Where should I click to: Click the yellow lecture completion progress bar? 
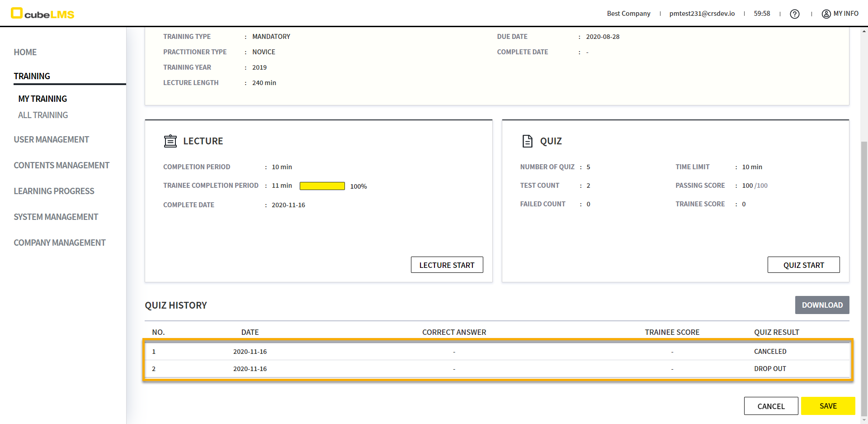click(322, 186)
